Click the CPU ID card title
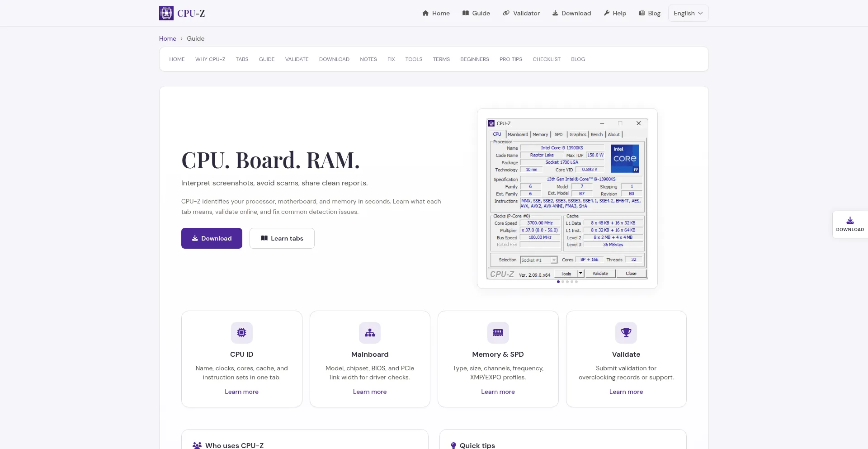 coord(242,354)
